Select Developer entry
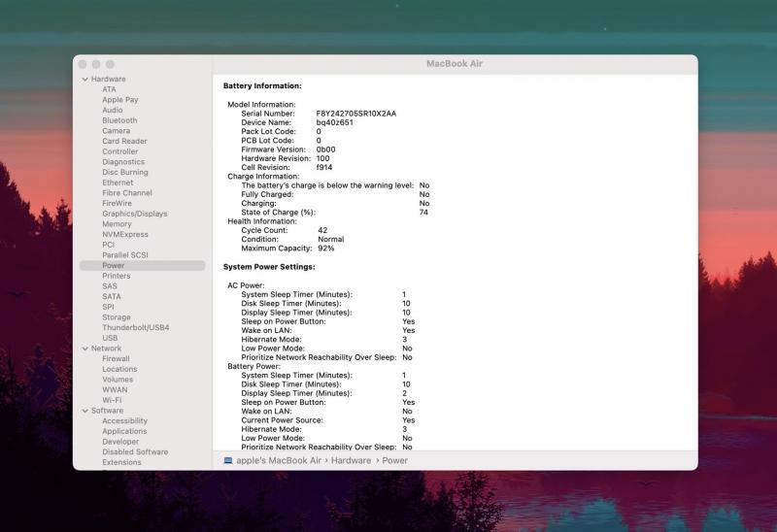777x532 pixels. click(120, 442)
